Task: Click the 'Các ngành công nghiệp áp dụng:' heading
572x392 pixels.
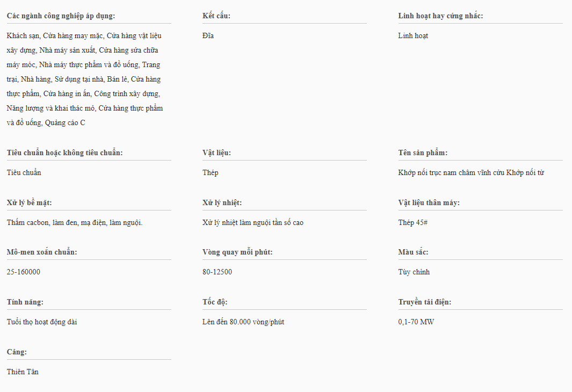Action: (x=61, y=16)
